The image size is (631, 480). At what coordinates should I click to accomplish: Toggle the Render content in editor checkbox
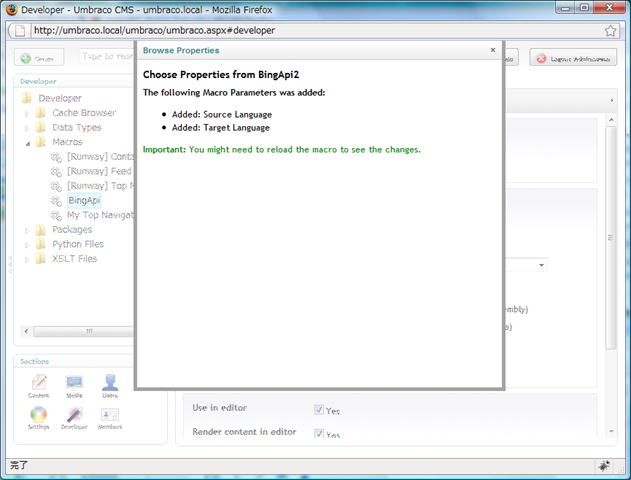(x=319, y=433)
